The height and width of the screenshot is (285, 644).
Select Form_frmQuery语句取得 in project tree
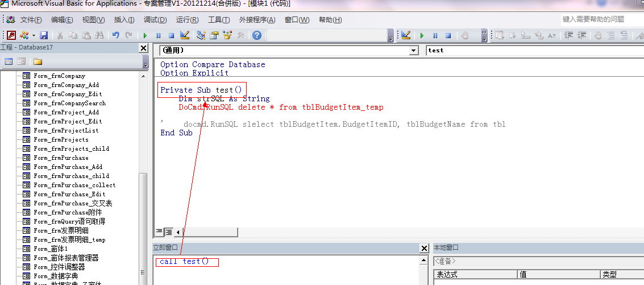(x=69, y=221)
